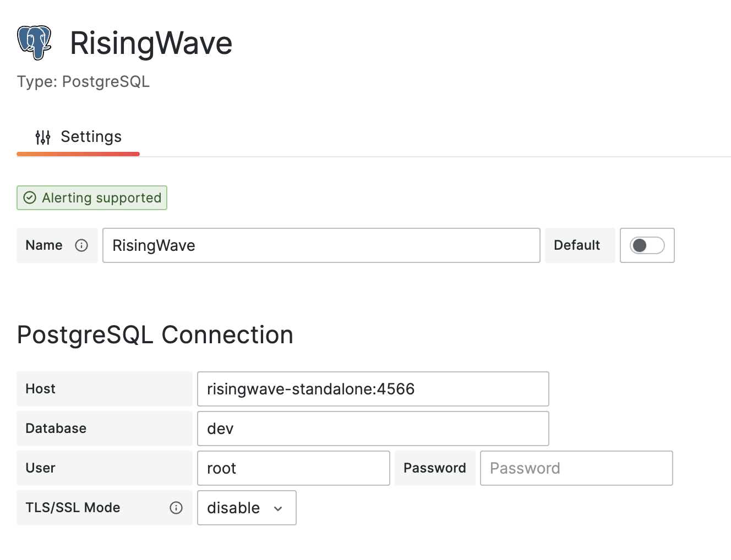Focus the Host input field

pos(373,389)
